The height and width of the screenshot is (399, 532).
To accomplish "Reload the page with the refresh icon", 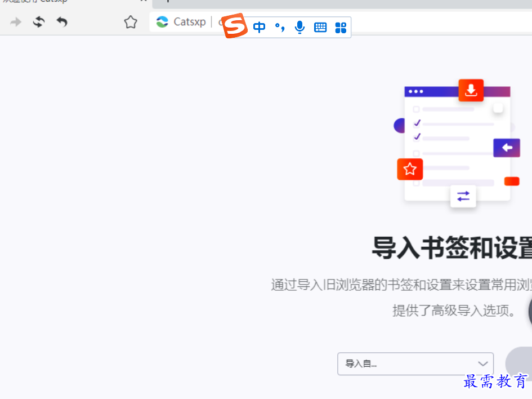I will [x=39, y=22].
